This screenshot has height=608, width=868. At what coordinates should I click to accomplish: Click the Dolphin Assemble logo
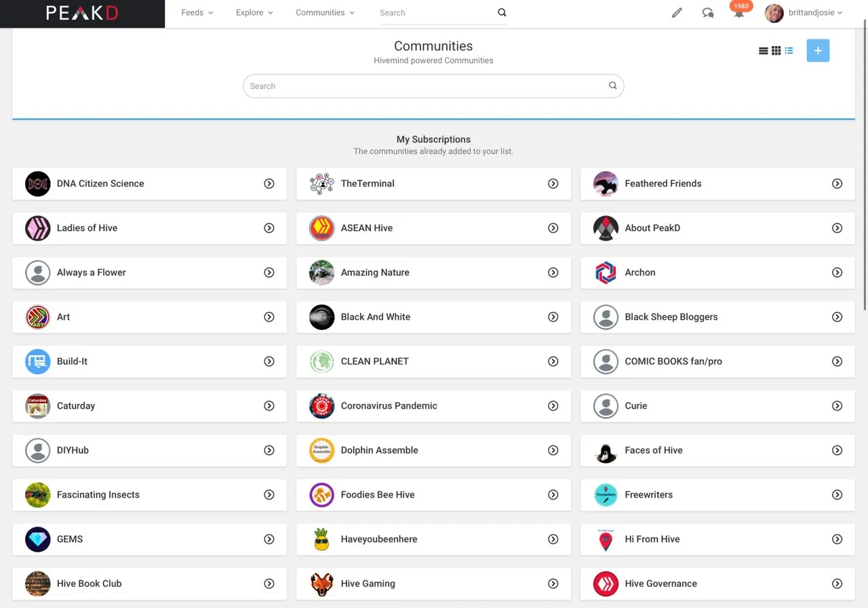pyautogui.click(x=322, y=450)
